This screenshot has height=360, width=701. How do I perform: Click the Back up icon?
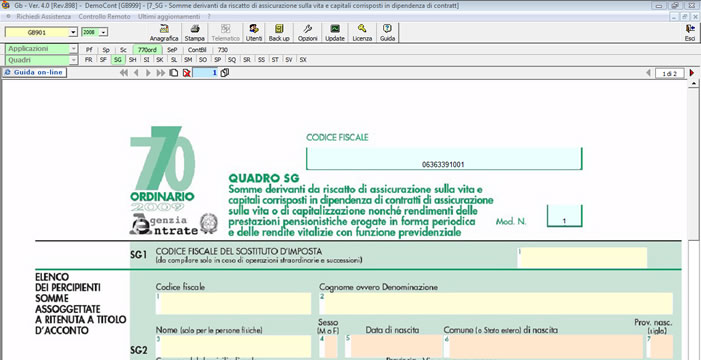[x=279, y=33]
